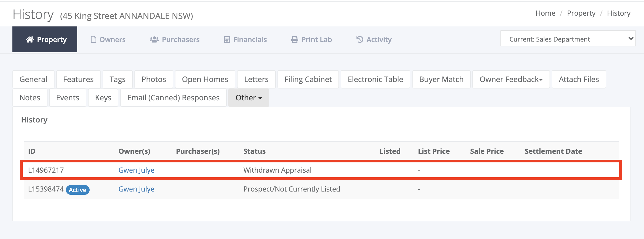The height and width of the screenshot is (239, 644).
Task: Go to the Open Homes tab
Action: click(x=205, y=79)
